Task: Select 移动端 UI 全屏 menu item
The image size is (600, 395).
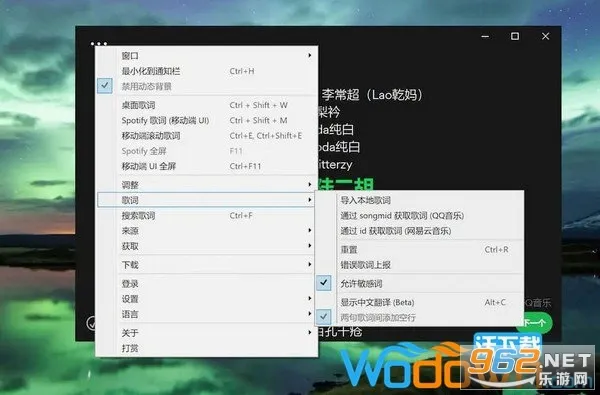Action: (x=207, y=166)
